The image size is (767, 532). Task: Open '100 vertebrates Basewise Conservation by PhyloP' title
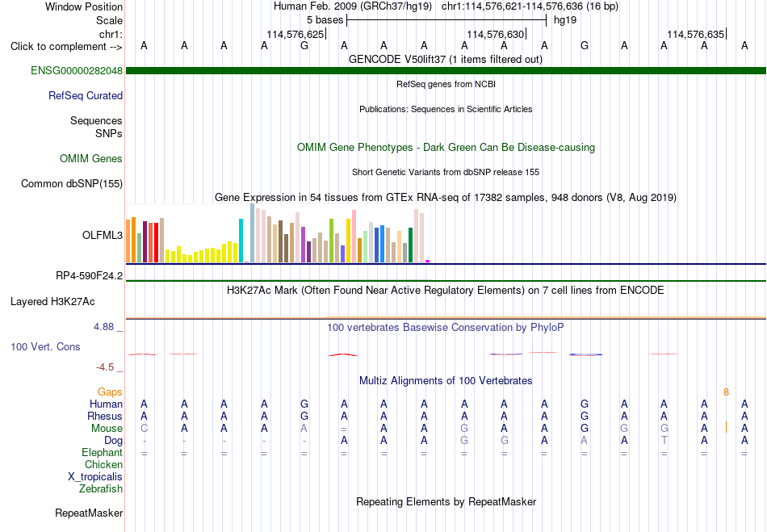pyautogui.click(x=446, y=328)
